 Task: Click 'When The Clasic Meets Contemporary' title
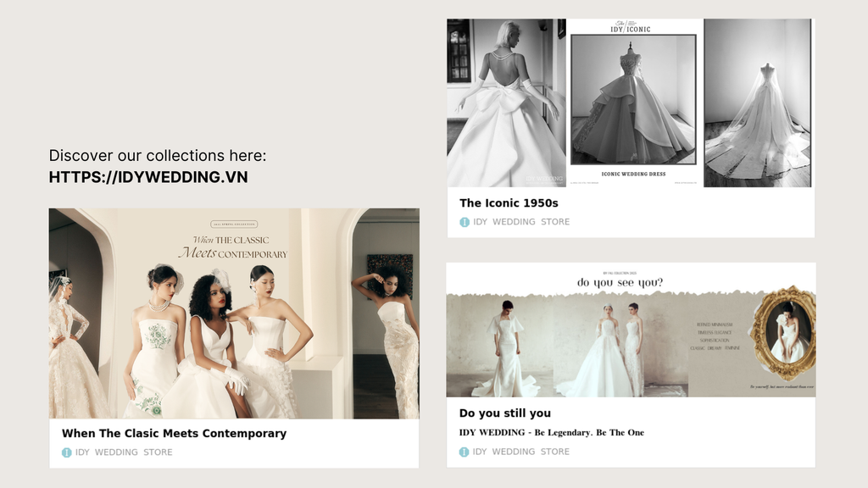(174, 433)
